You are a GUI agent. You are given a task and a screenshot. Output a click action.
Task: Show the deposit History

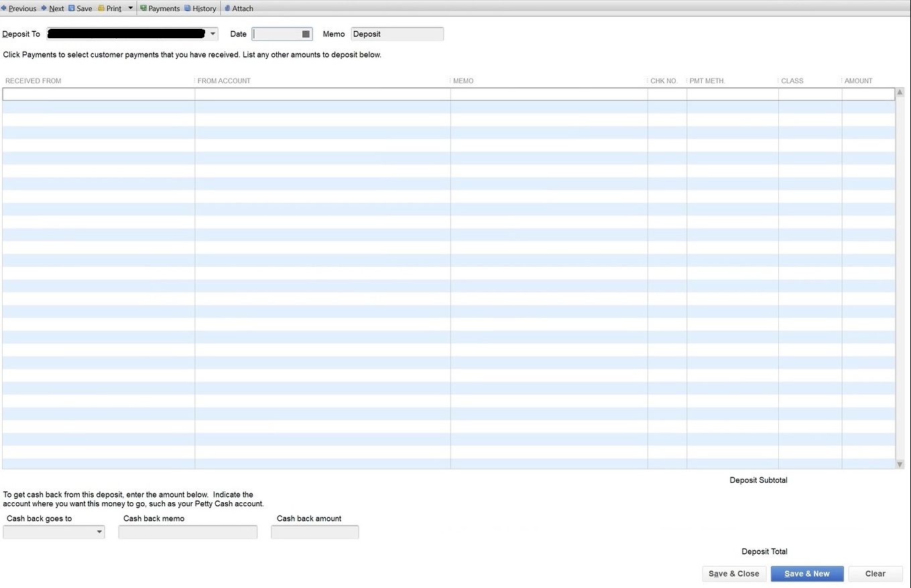click(x=200, y=9)
